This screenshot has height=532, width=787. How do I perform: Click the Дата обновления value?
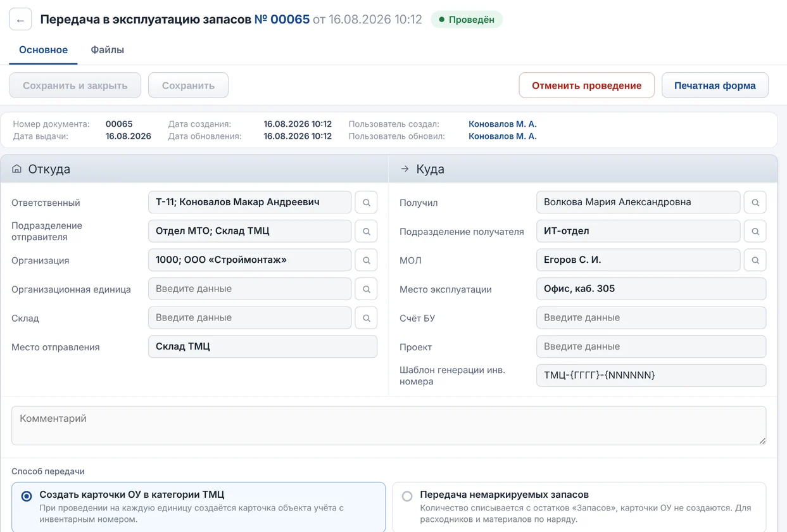click(298, 136)
